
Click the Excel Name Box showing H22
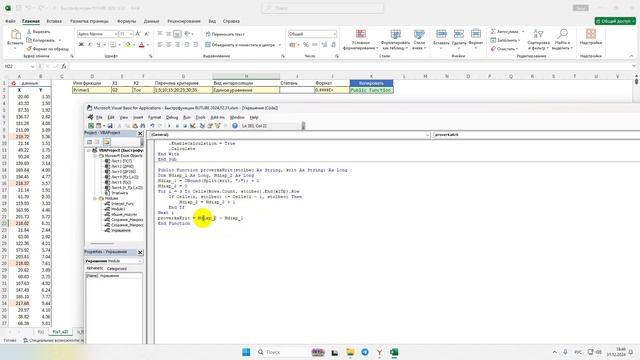tap(19, 66)
